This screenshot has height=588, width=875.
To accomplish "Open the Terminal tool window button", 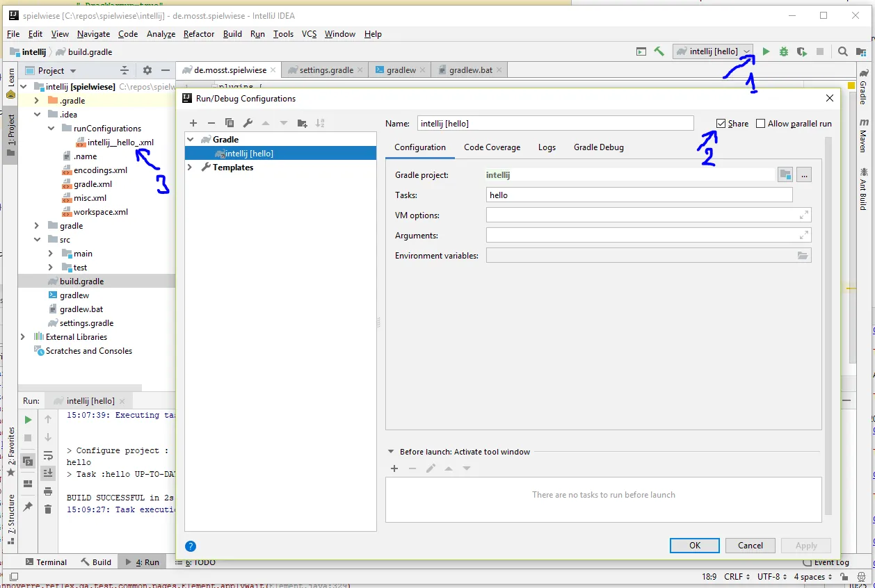I will (46, 562).
